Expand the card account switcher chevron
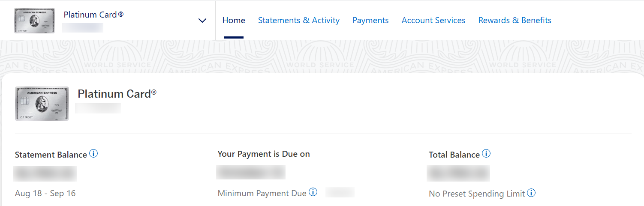Image resolution: width=644 pixels, height=206 pixels. tap(202, 21)
